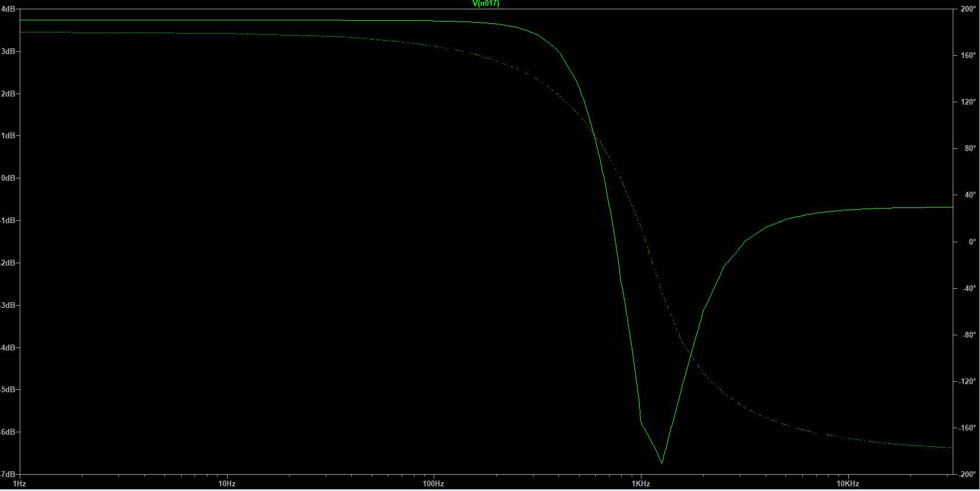Viewport: 980px width, 491px height.
Task: Select the 4dB magnitude axis label
Action: 8,9
